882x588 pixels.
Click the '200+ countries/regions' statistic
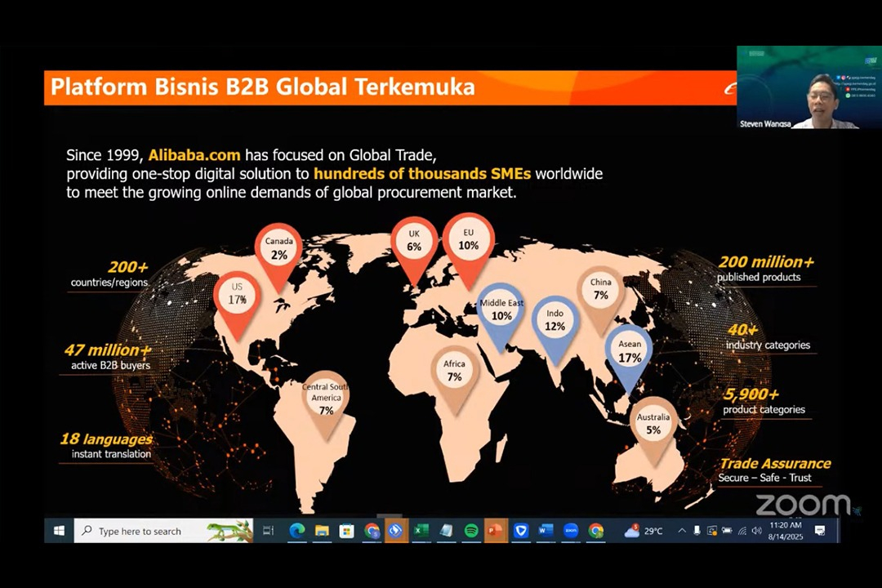pyautogui.click(x=109, y=274)
